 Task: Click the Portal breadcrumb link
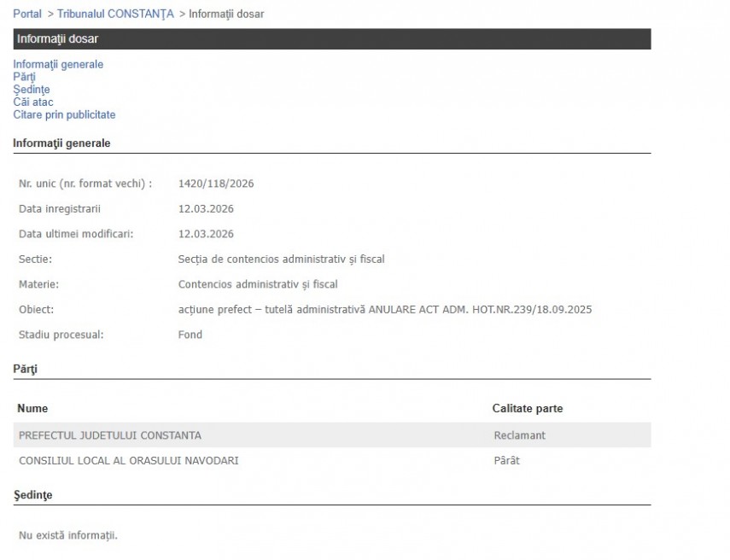tap(27, 14)
